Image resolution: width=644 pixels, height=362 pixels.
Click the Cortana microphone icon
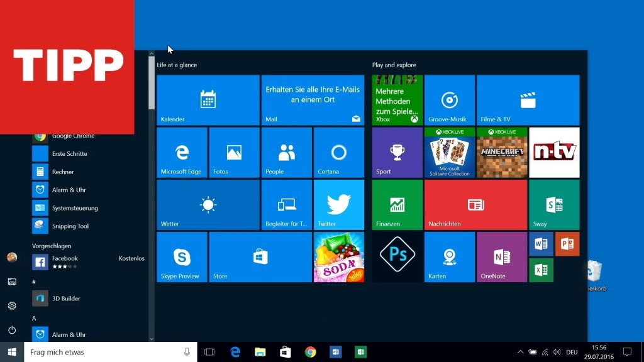pos(187,352)
